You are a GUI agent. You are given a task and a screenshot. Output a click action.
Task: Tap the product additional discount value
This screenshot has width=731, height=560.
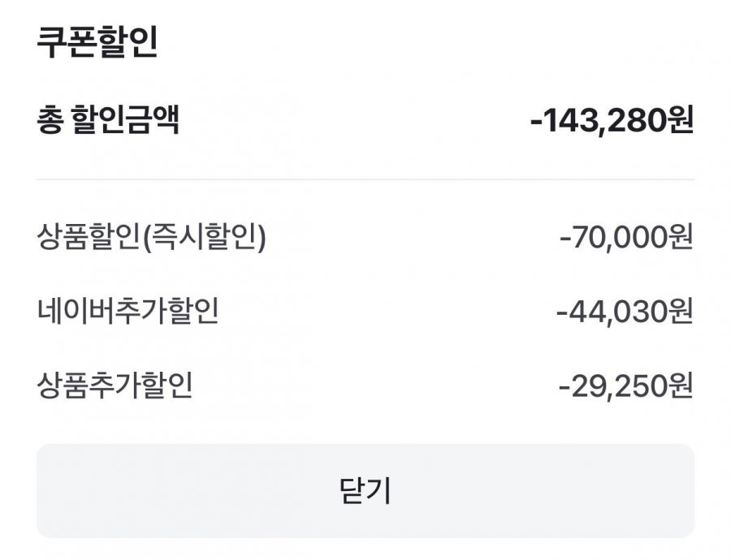(x=625, y=386)
